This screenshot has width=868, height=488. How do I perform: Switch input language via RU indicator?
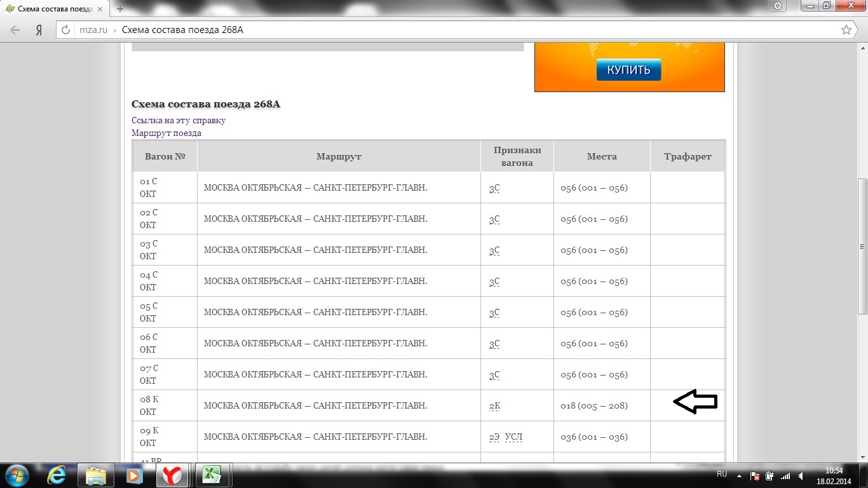722,474
